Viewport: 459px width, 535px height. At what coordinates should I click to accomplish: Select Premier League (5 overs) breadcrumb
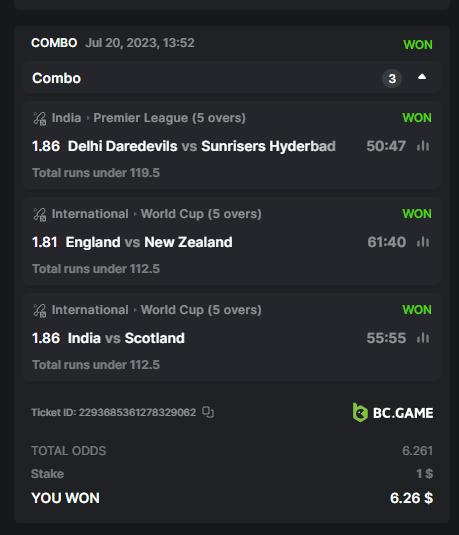coord(170,118)
